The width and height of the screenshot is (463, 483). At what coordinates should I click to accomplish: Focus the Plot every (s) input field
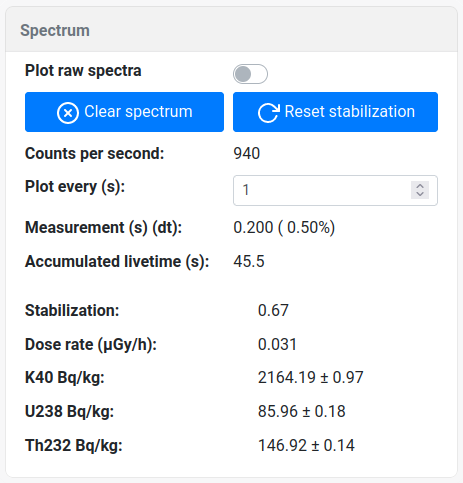click(x=335, y=190)
